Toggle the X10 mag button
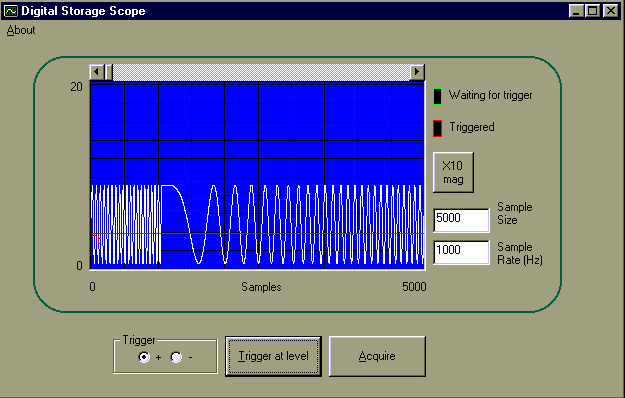 point(453,172)
